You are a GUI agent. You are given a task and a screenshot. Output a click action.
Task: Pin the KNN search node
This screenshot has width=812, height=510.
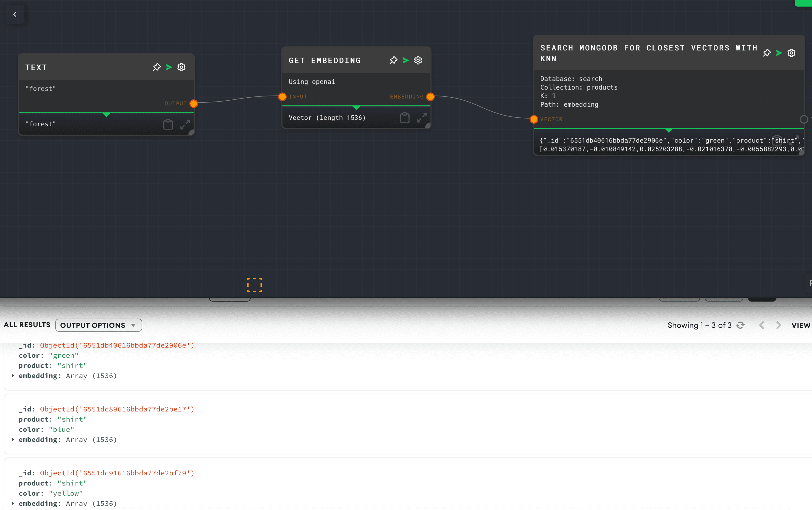(767, 53)
